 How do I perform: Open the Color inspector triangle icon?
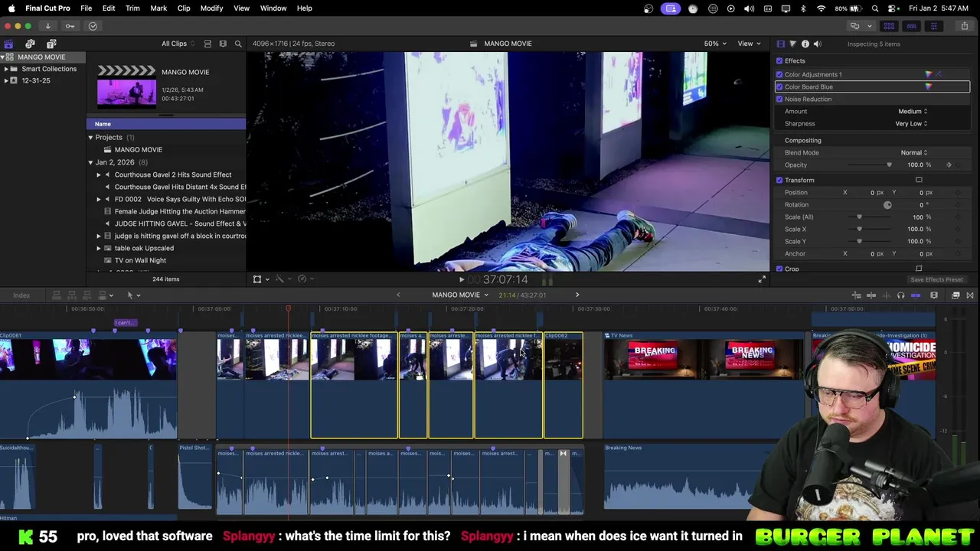point(792,44)
